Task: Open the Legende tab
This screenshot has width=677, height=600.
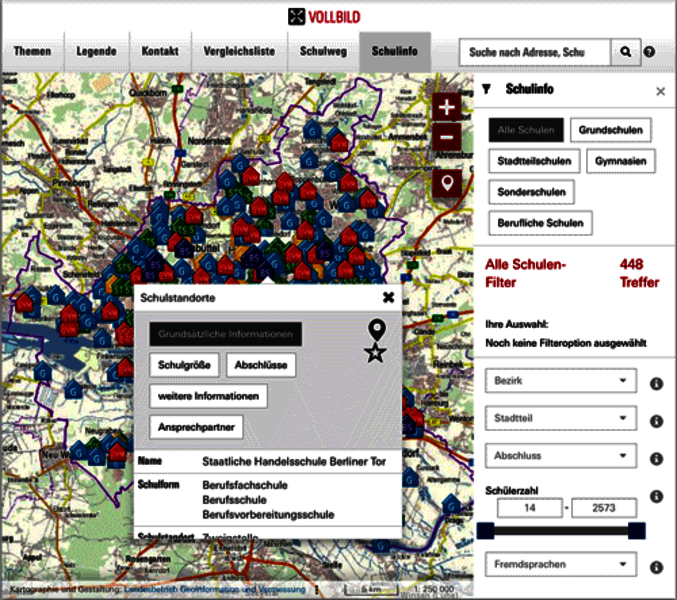Action: [x=96, y=52]
